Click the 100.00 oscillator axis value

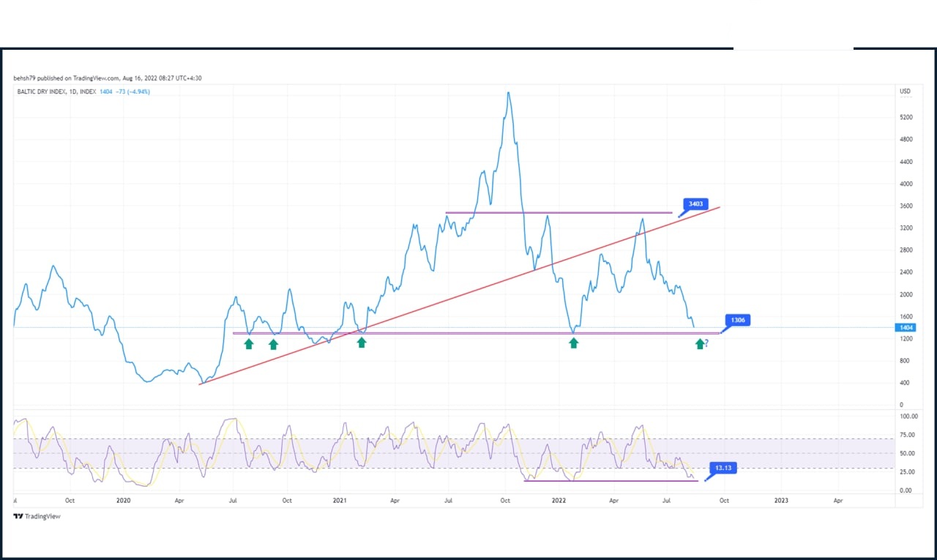click(x=908, y=416)
